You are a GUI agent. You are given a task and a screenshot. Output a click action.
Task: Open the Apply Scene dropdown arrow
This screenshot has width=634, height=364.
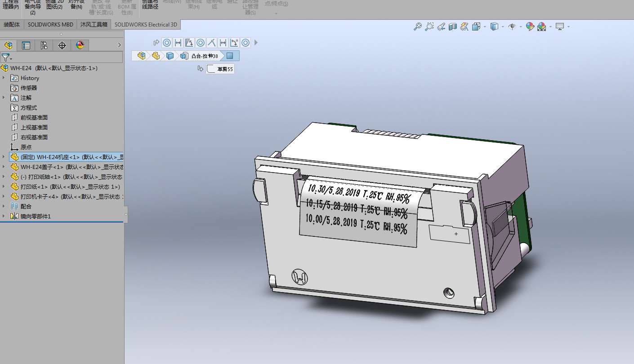(x=550, y=27)
